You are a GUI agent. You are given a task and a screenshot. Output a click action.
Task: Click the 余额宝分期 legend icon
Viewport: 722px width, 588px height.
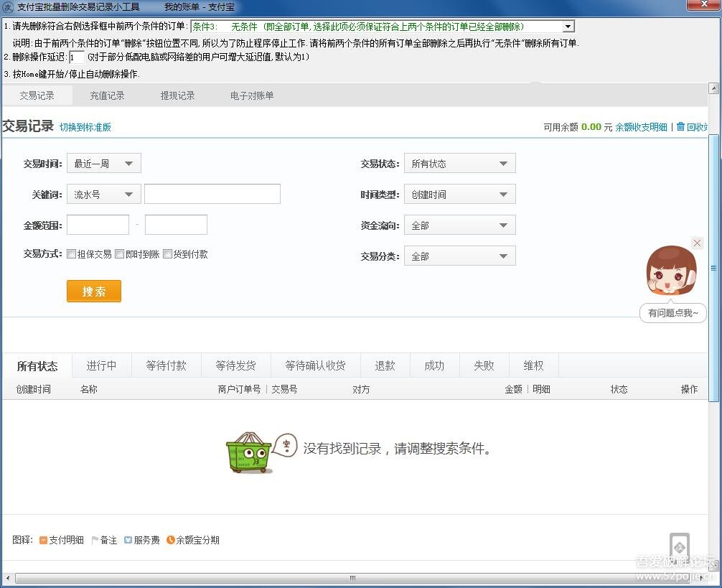point(170,540)
